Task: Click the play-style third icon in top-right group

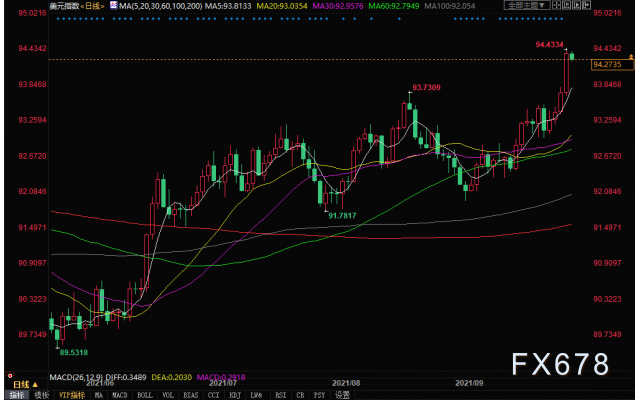Action: tap(576, 5)
